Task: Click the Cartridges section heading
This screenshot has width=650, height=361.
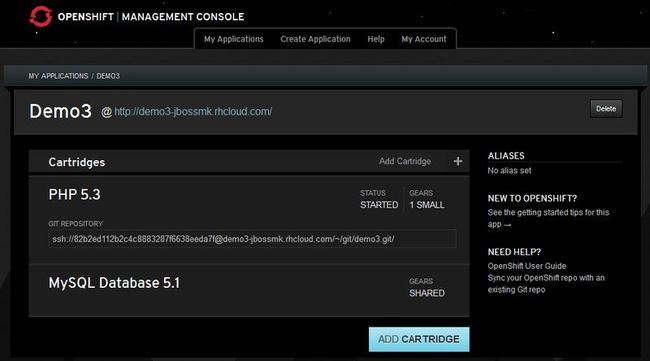Action: (x=77, y=162)
